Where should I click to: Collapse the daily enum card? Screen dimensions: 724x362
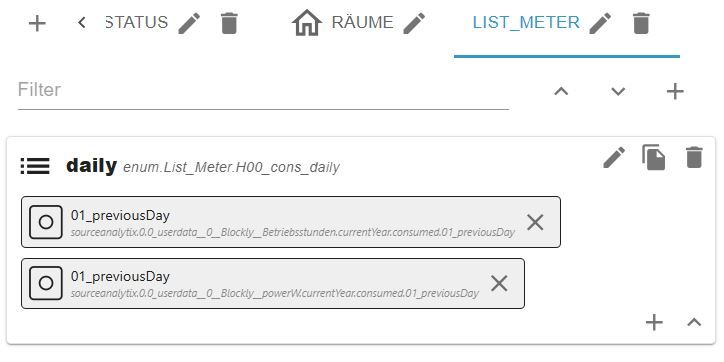pyautogui.click(x=694, y=322)
